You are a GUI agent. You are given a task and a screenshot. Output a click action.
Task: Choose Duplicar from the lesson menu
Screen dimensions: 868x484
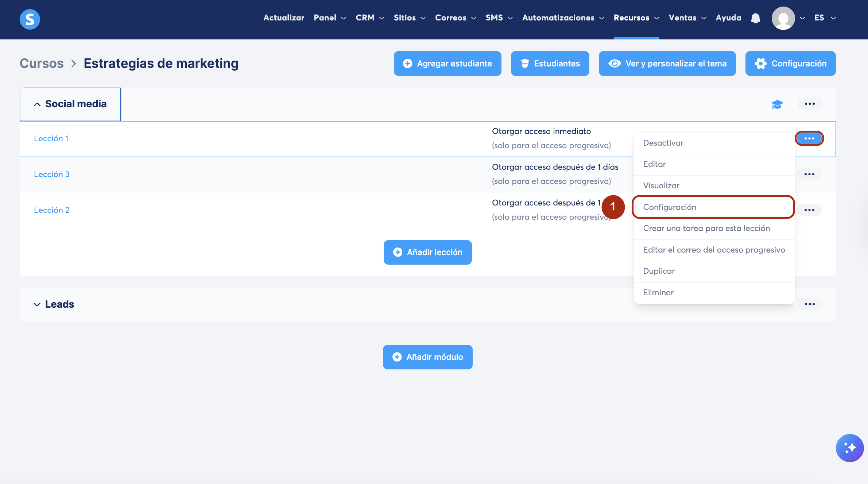[x=659, y=271]
